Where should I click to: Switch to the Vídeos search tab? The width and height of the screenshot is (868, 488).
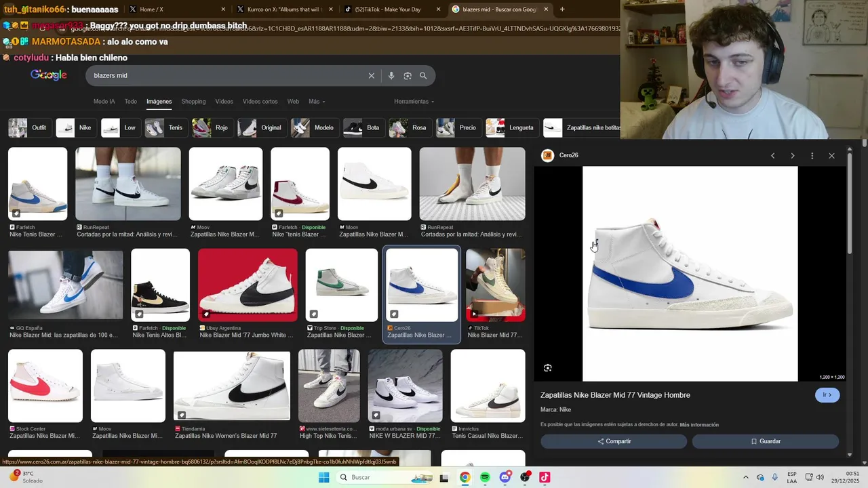224,102
